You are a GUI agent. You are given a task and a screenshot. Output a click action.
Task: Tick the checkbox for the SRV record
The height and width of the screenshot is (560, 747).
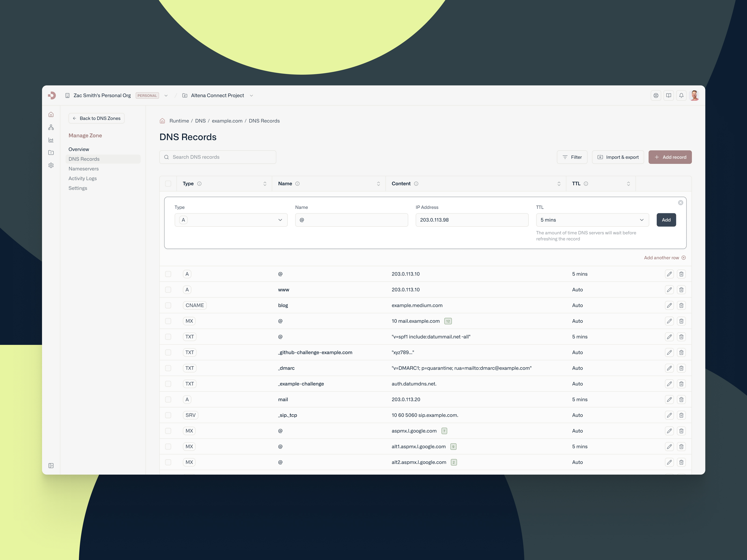(x=168, y=415)
